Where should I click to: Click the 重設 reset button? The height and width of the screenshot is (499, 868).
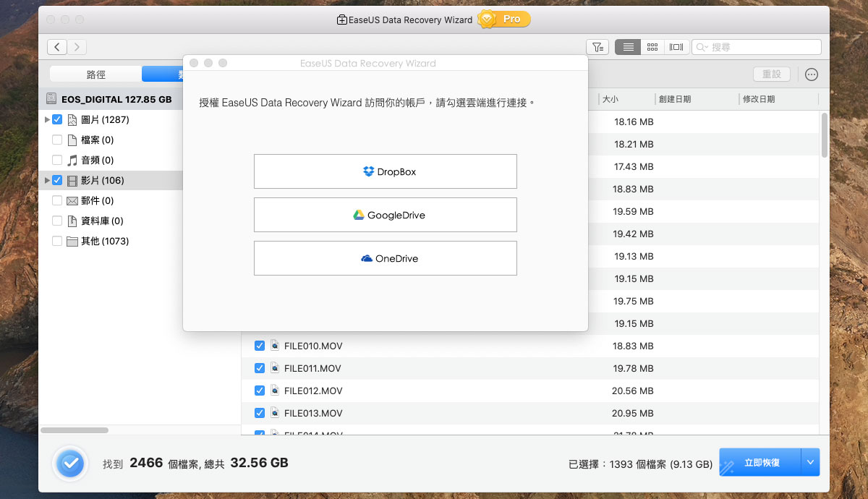coord(772,74)
